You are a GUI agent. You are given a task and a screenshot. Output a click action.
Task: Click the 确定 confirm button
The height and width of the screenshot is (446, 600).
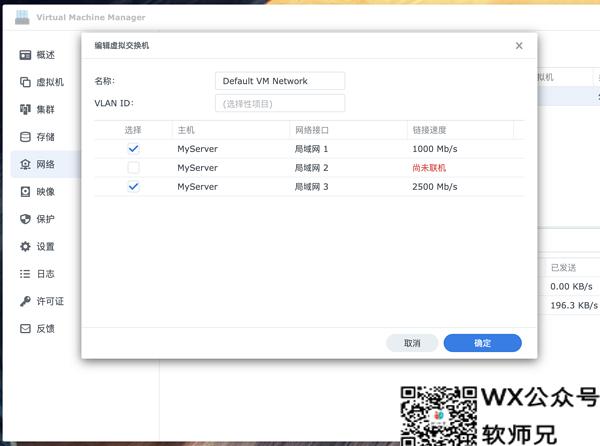[482, 343]
